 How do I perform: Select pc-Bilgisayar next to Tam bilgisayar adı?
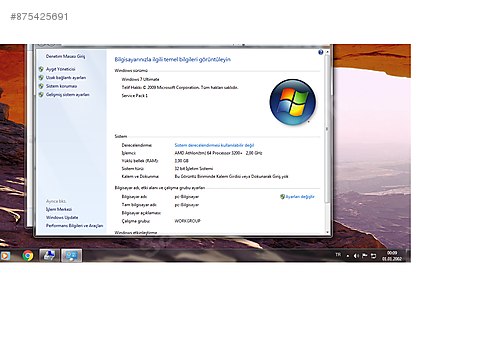pyautogui.click(x=187, y=205)
